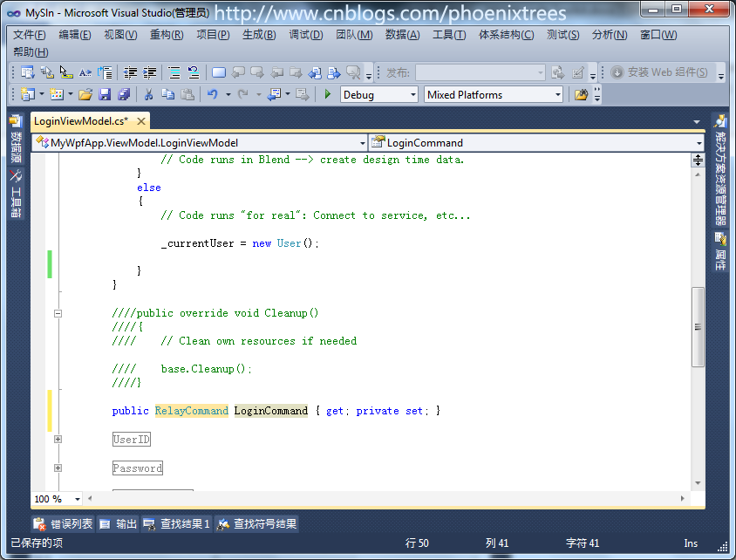Screen dimensions: 736x560
Task: Open the 编辑(E) menu
Action: coord(75,35)
